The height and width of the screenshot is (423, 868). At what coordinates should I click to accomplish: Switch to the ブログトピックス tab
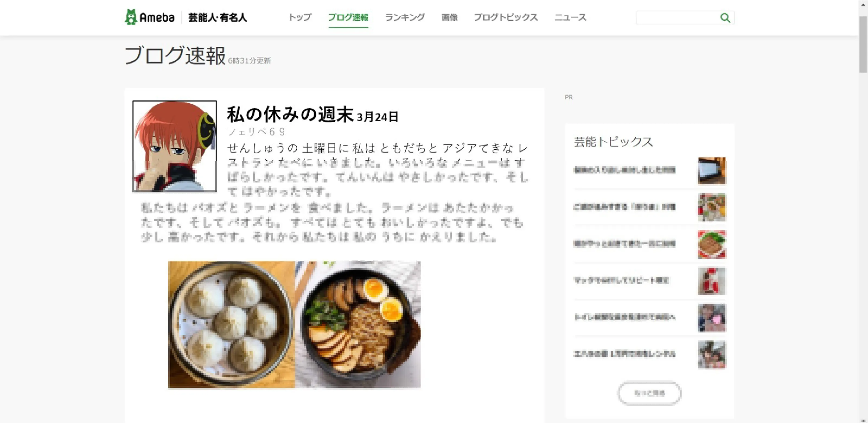click(x=505, y=17)
